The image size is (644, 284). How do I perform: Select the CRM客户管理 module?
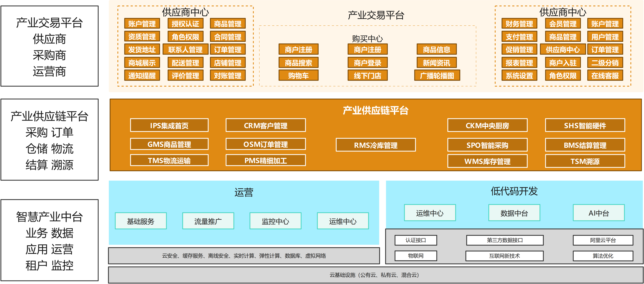tap(265, 125)
